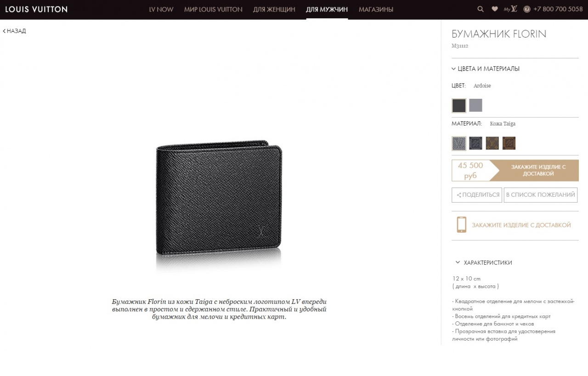Choose the grey Taiga leather material swatch

click(459, 143)
